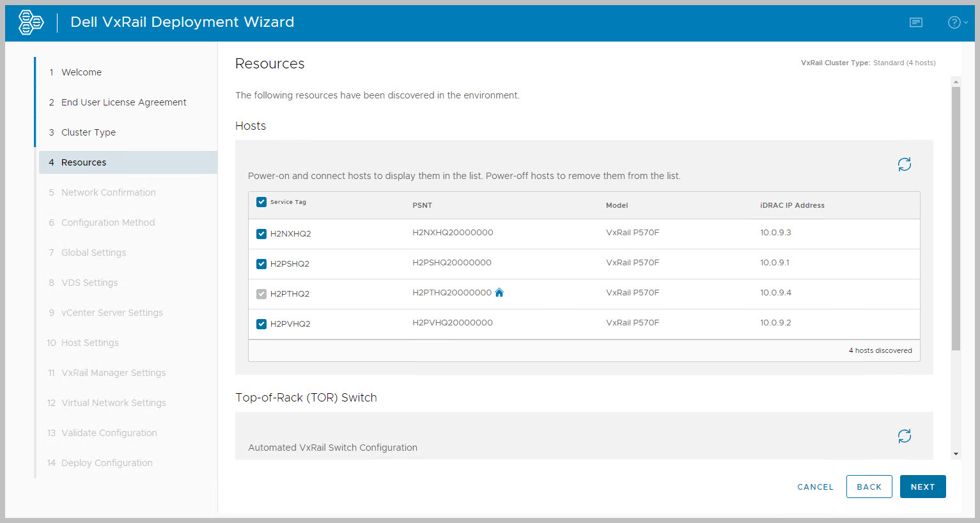The image size is (980, 523).
Task: Select the Cluster Type step
Action: click(88, 132)
